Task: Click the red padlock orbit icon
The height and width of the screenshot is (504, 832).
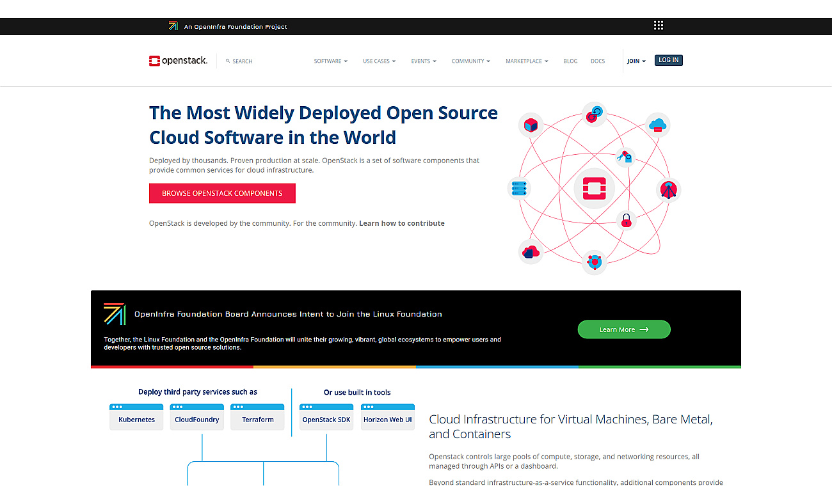Action: (626, 221)
